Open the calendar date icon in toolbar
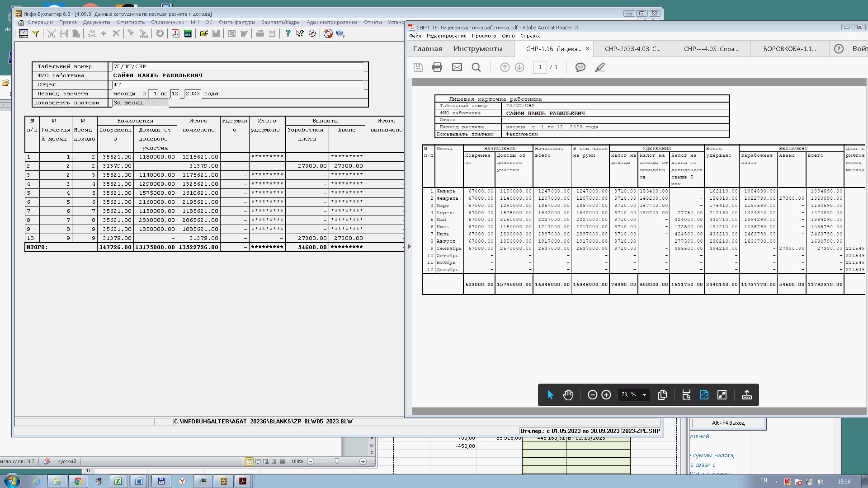The height and width of the screenshot is (488, 868). (175, 33)
